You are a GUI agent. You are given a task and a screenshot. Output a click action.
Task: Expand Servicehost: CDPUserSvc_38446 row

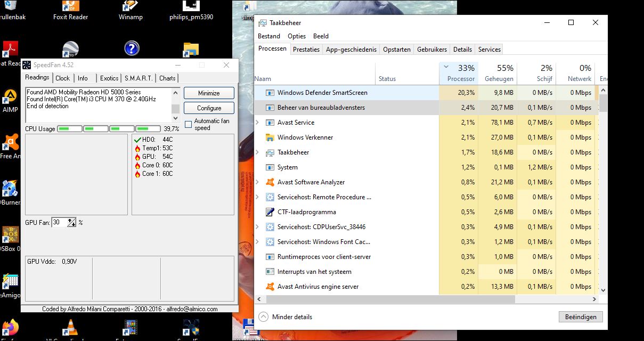click(258, 227)
